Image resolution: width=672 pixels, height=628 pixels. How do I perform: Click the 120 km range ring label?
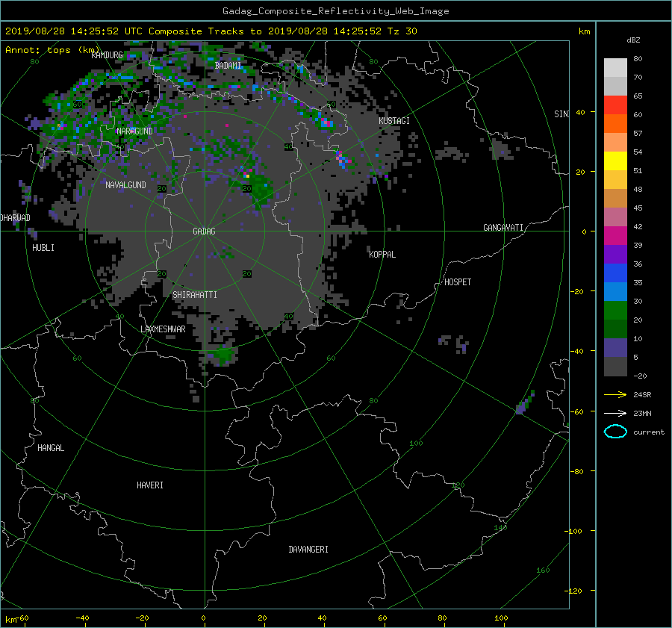coord(458,485)
